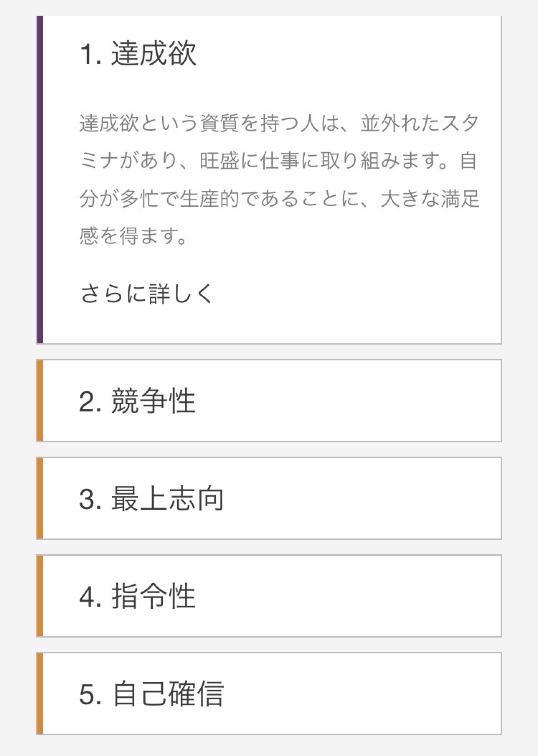Click the orange bar beside 最上志向
538x756 pixels.
40,498
